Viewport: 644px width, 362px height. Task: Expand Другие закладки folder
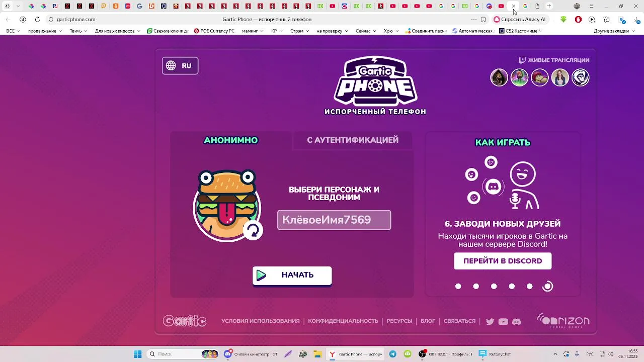614,31
